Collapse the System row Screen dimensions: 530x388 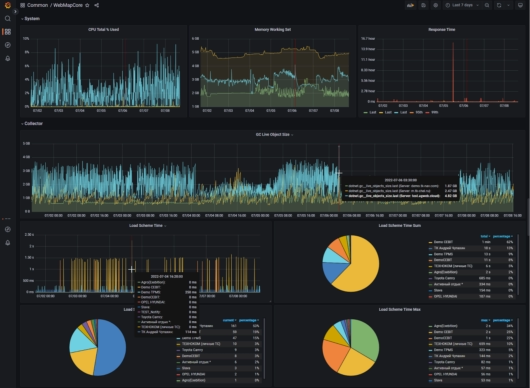click(30, 19)
